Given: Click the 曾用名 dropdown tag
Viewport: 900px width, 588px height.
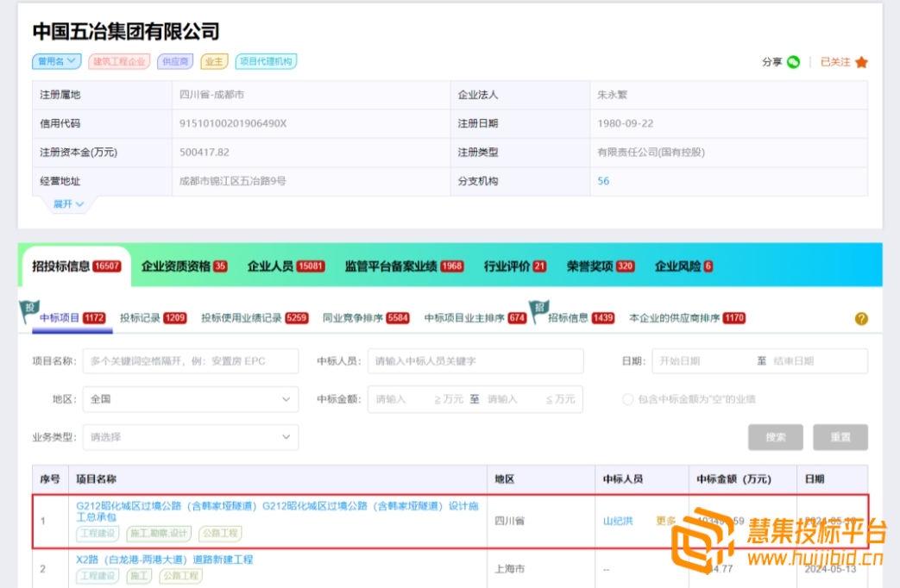Looking at the screenshot, I should coord(56,61).
